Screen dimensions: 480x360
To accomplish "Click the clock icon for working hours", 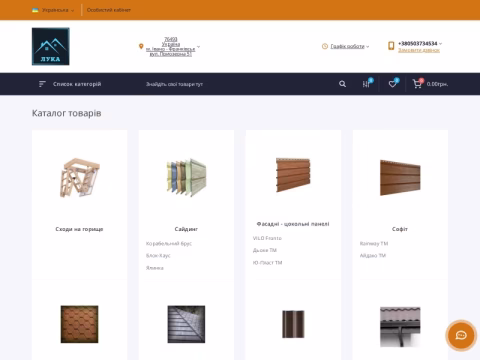I will click(325, 46).
